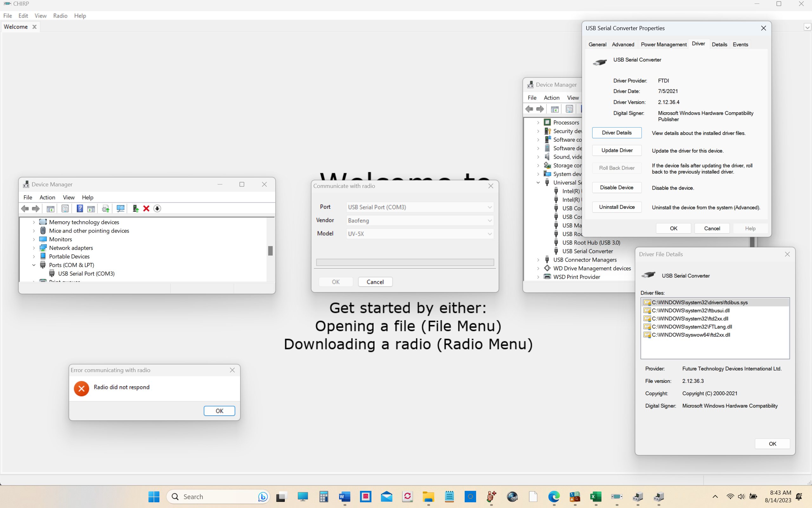Expand Memory technology devices in Device Manager
The height and width of the screenshot is (508, 812).
coord(34,222)
